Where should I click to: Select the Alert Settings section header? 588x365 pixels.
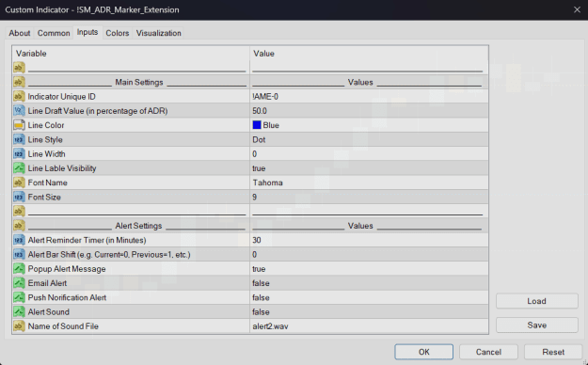(x=138, y=226)
